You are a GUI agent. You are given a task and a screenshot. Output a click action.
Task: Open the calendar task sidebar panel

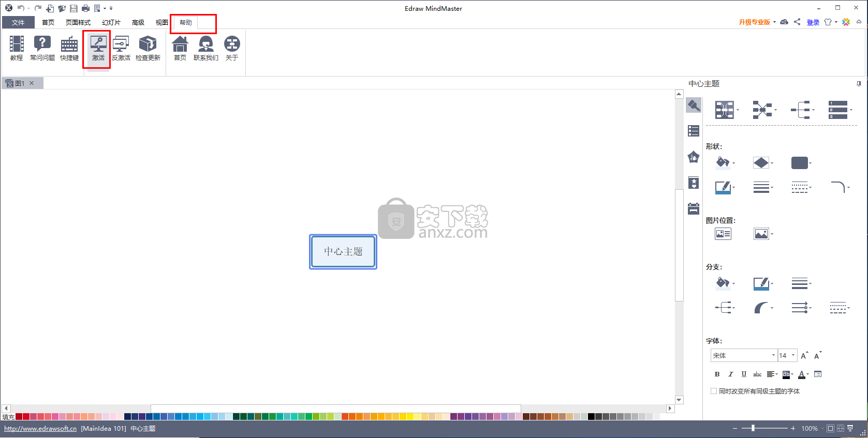click(694, 208)
